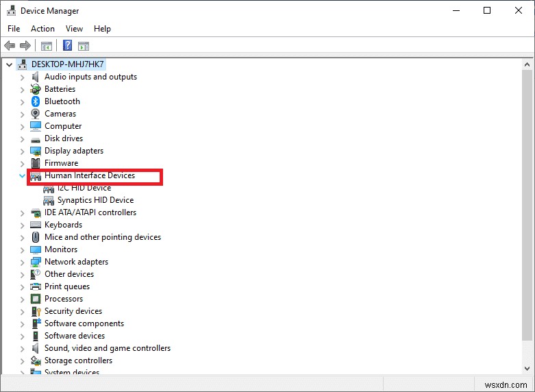Screen dimensions: 535x392
Task: Click the I2C HID Device icon
Action: 49,188
